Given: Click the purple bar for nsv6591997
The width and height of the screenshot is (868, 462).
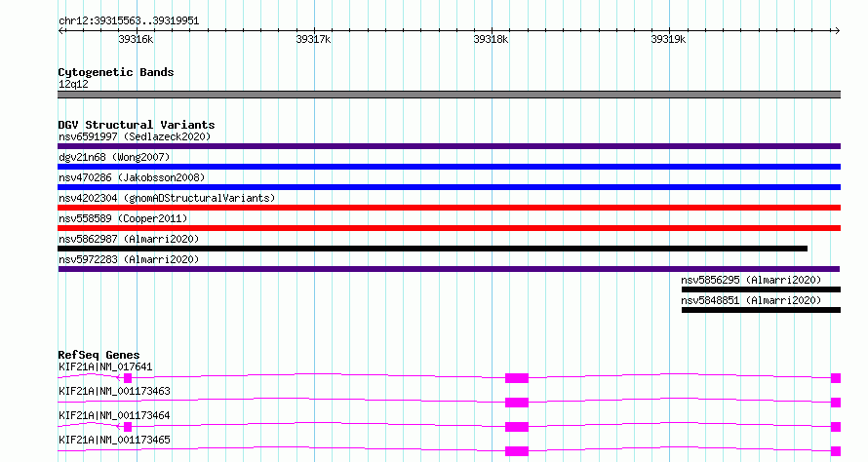Looking at the screenshot, I should 449,146.
